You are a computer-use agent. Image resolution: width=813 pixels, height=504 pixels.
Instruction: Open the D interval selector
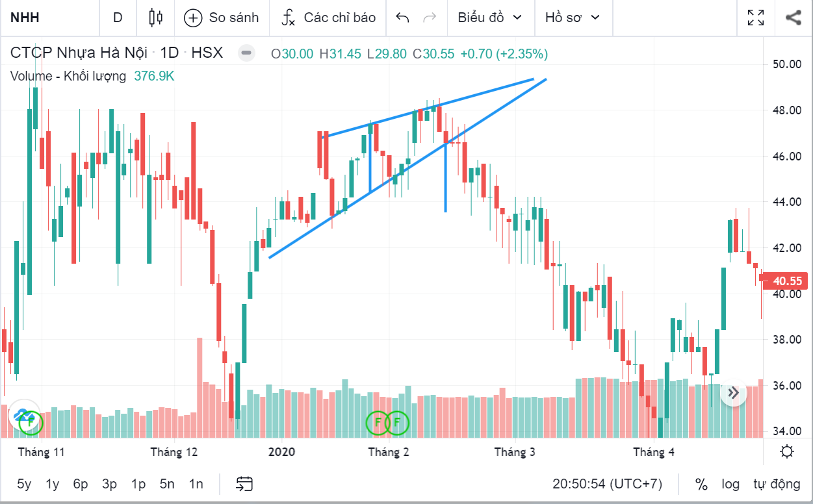pyautogui.click(x=118, y=18)
